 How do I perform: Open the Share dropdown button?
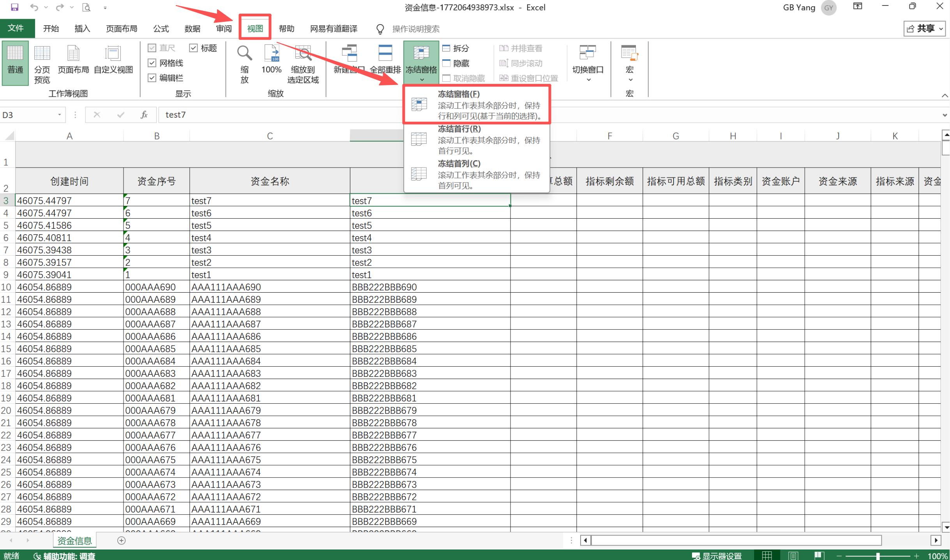click(x=924, y=28)
